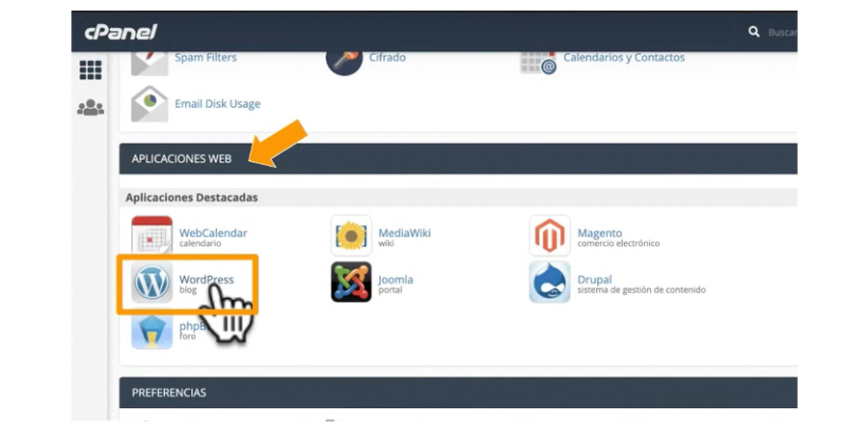Open the grid apps sidebar icon
The image size is (868, 434).
pos(91,70)
